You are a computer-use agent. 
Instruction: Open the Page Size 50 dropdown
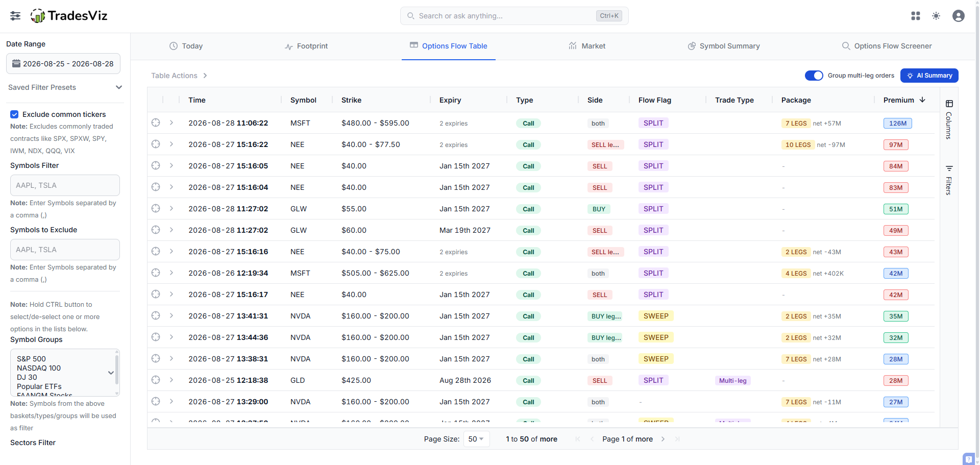pos(476,439)
